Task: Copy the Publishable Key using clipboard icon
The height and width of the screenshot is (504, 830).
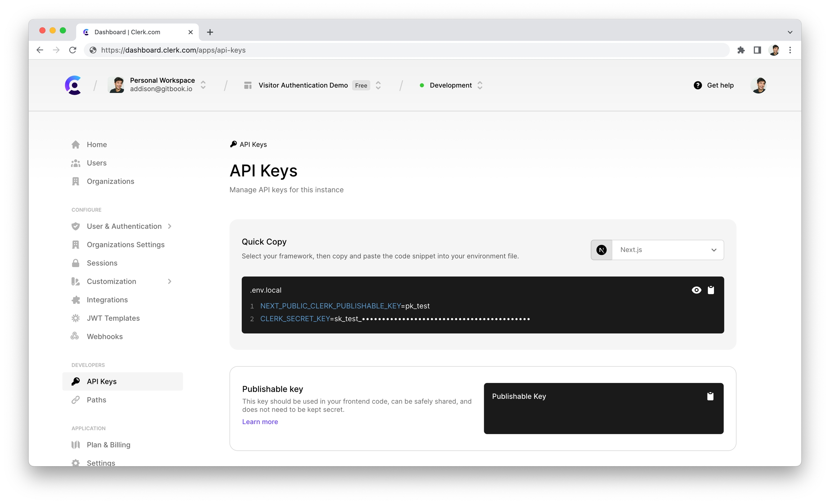Action: point(710,396)
